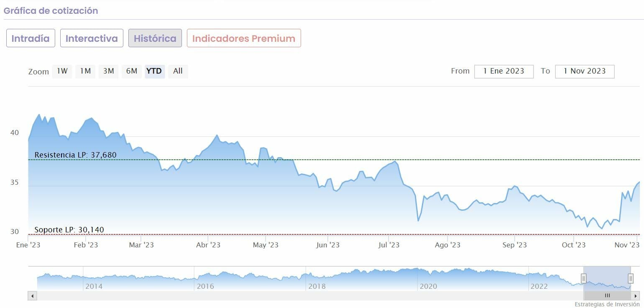Show all data with the All zoom button
Image resolution: width=644 pixels, height=308 pixels.
(178, 71)
